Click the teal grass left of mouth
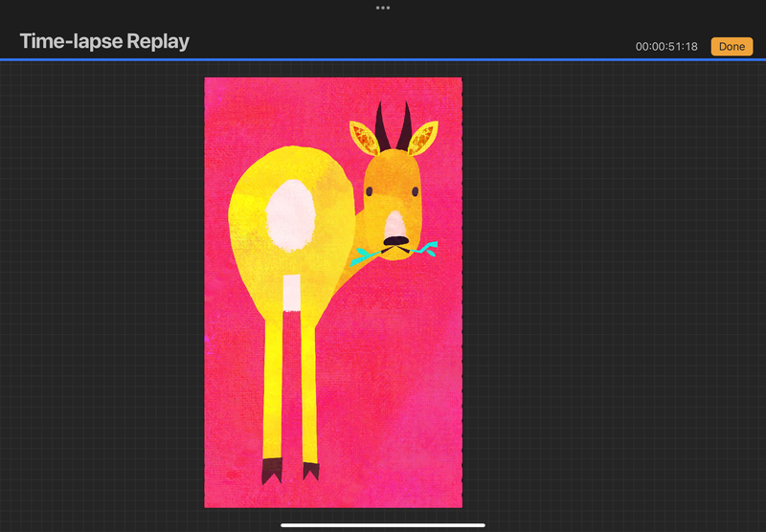 (364, 256)
